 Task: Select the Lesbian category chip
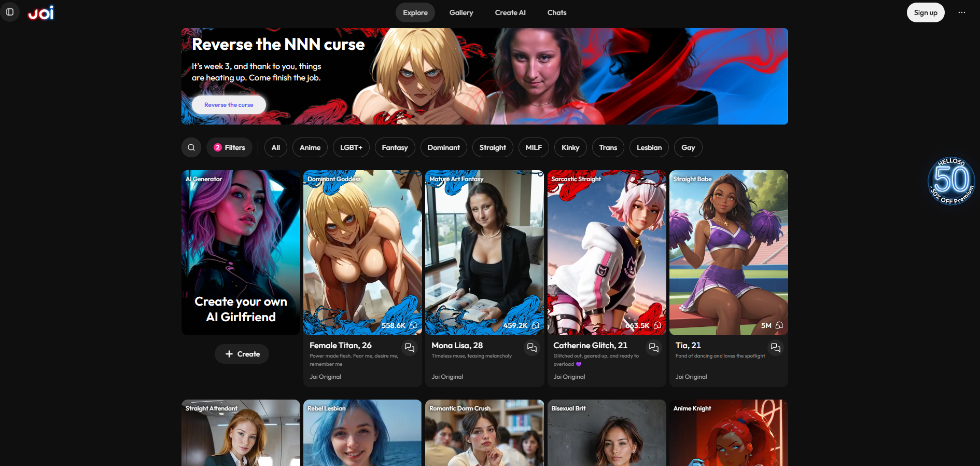pos(649,147)
